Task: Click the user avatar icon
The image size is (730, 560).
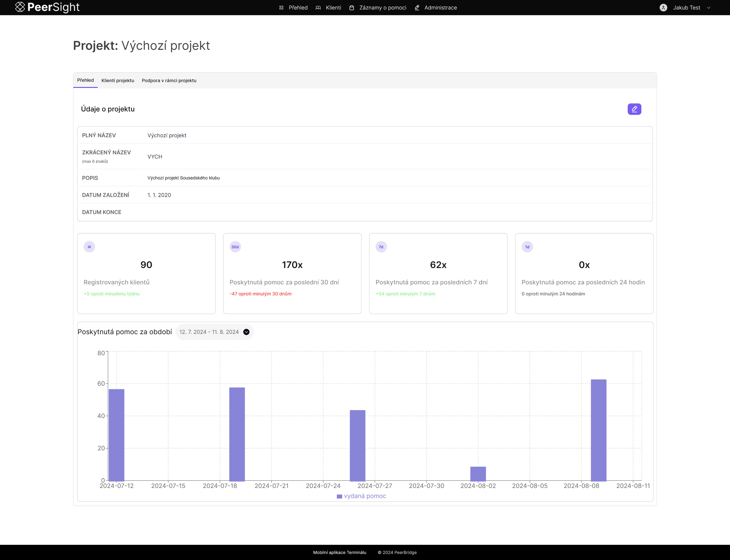Action: tap(663, 8)
